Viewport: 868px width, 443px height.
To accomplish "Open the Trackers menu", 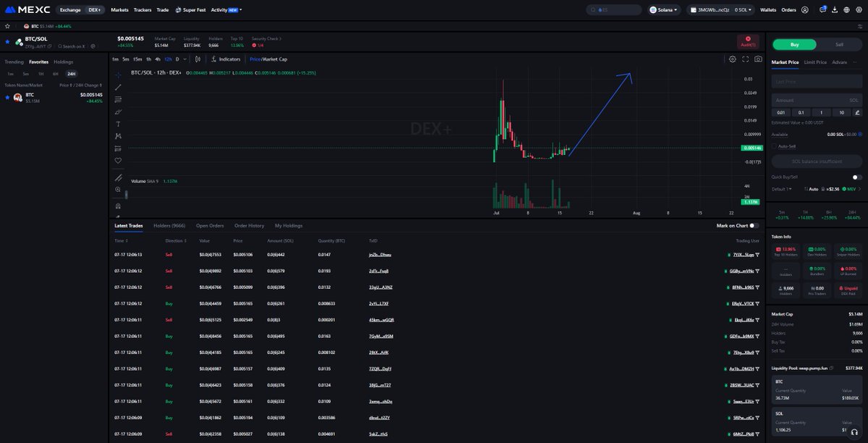I will (x=142, y=10).
